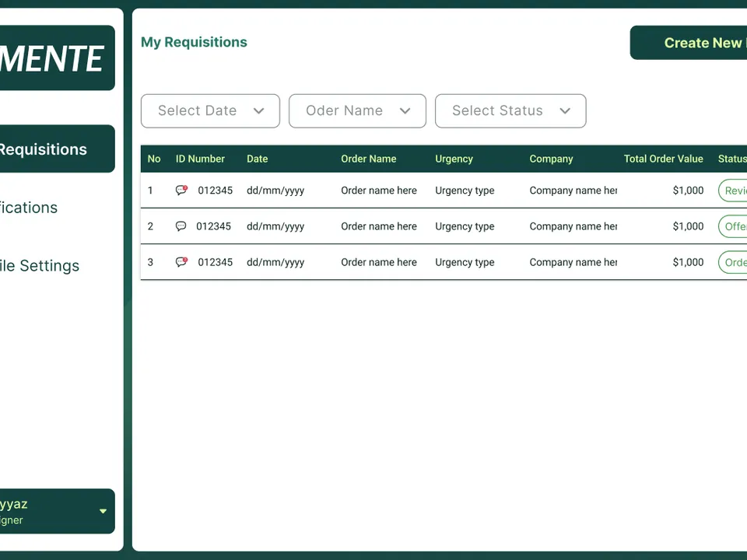Click the Status column header
The width and height of the screenshot is (747, 560).
[732, 159]
